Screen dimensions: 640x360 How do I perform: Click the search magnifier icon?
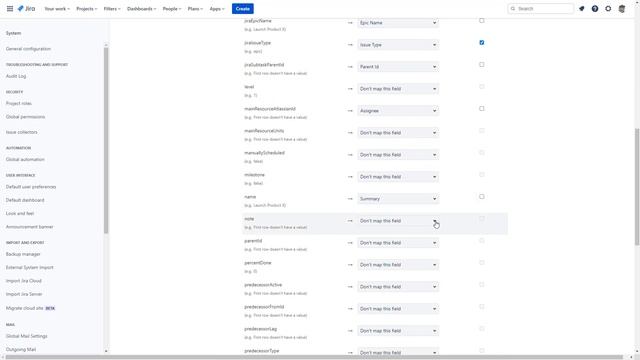pyautogui.click(x=513, y=9)
